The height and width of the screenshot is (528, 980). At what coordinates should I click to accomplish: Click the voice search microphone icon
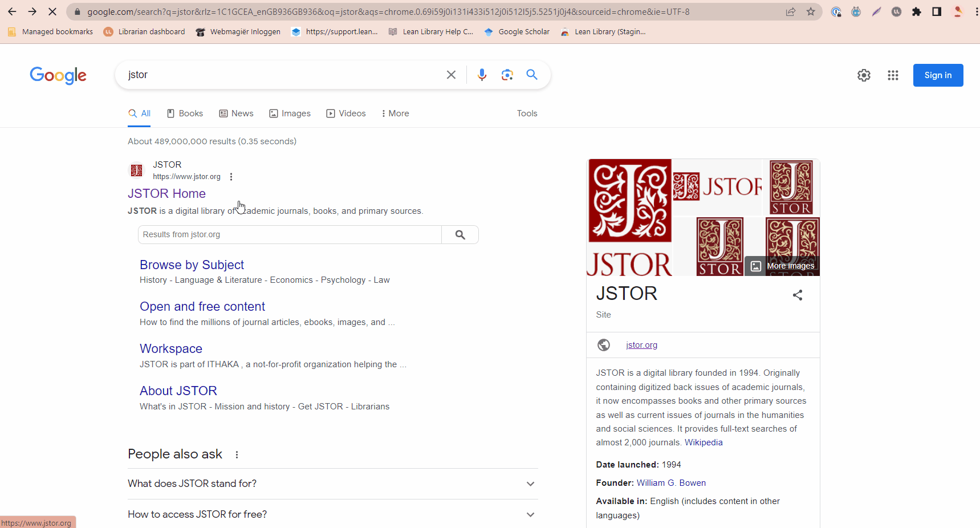[x=482, y=75]
